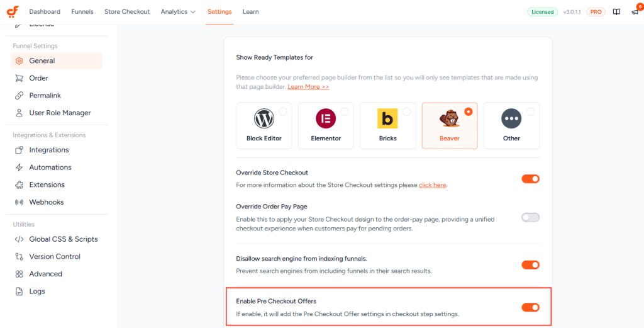Image resolution: width=644 pixels, height=328 pixels.
Task: Open the Settings tab
Action: point(219,12)
